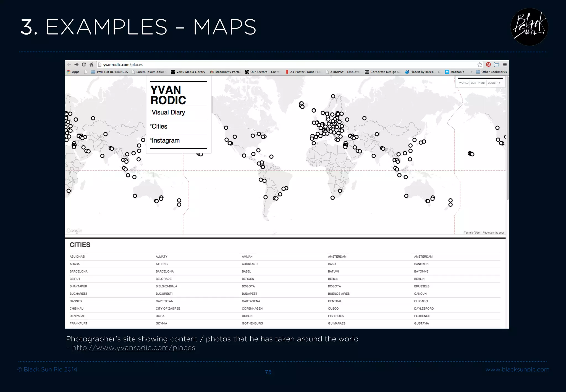Switch map view to COUNTRY
Image resolution: width=566 pixels, height=392 pixels.
(x=494, y=83)
